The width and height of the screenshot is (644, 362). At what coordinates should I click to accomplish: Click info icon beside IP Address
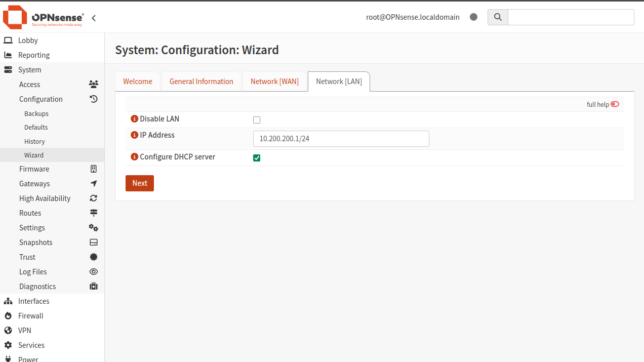134,135
